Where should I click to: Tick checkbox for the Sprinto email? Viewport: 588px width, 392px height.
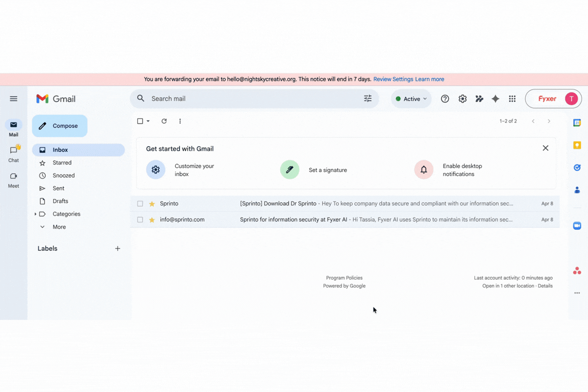(x=140, y=203)
